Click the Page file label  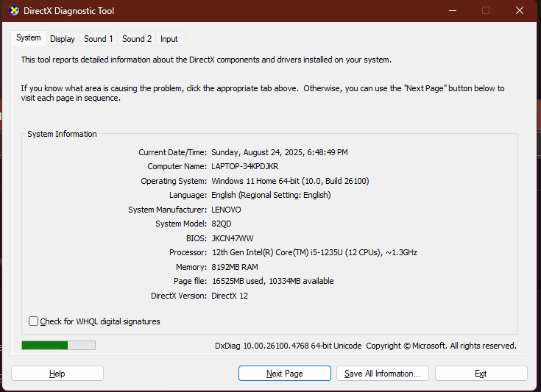[190, 281]
